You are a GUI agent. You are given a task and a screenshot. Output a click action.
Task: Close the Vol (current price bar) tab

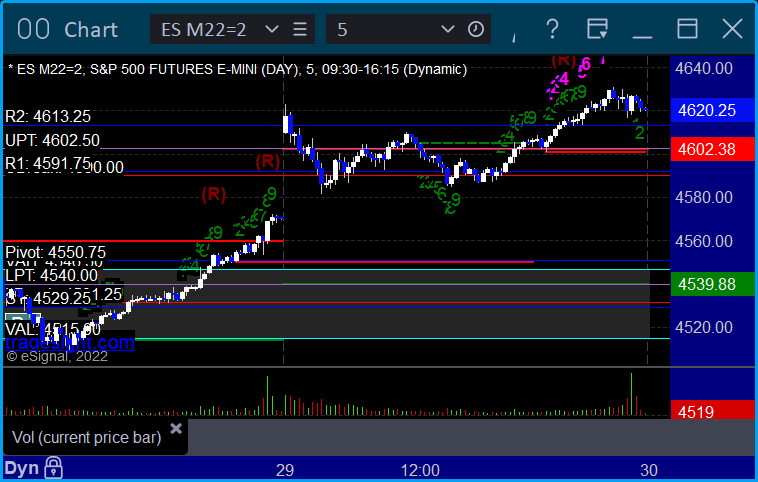pos(176,428)
